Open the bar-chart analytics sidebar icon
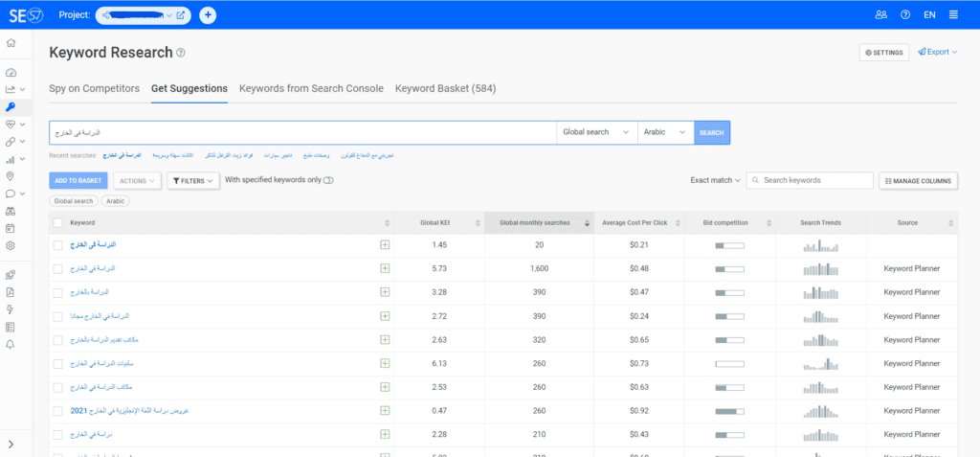This screenshot has height=457, width=980. tap(11, 159)
